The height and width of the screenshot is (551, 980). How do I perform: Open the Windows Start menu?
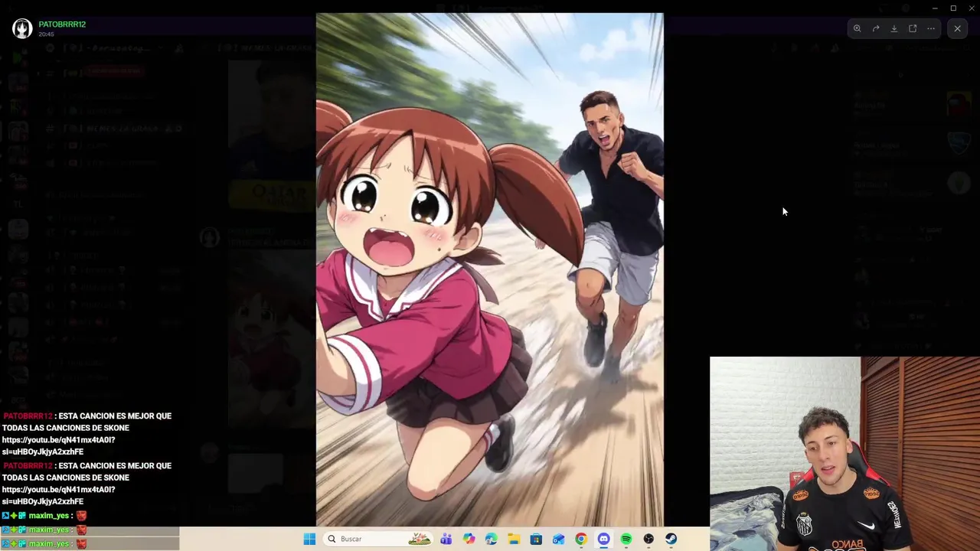[x=309, y=539]
